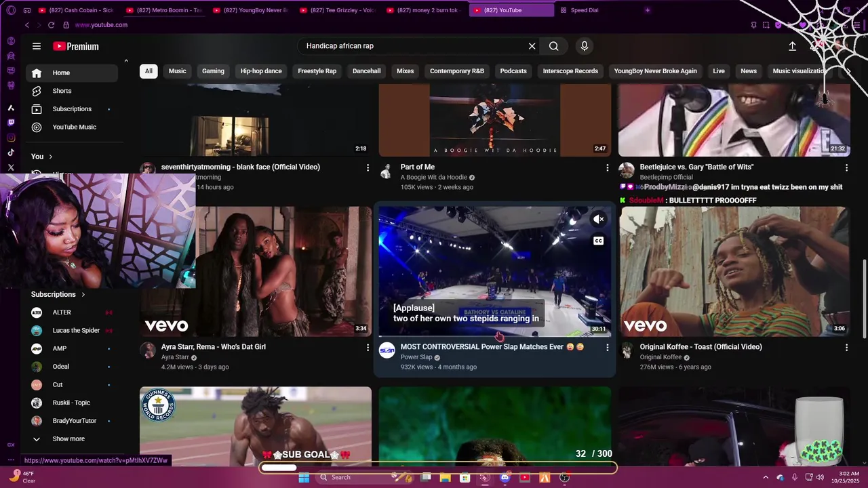Open the BradyYourTutor subscription
Screen dimensions: 868x488
(x=72, y=421)
